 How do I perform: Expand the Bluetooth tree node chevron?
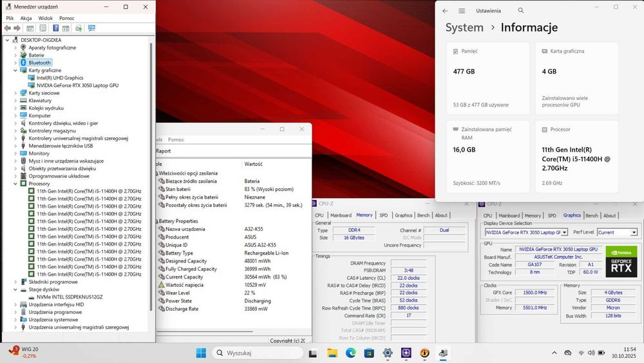pos(15,63)
